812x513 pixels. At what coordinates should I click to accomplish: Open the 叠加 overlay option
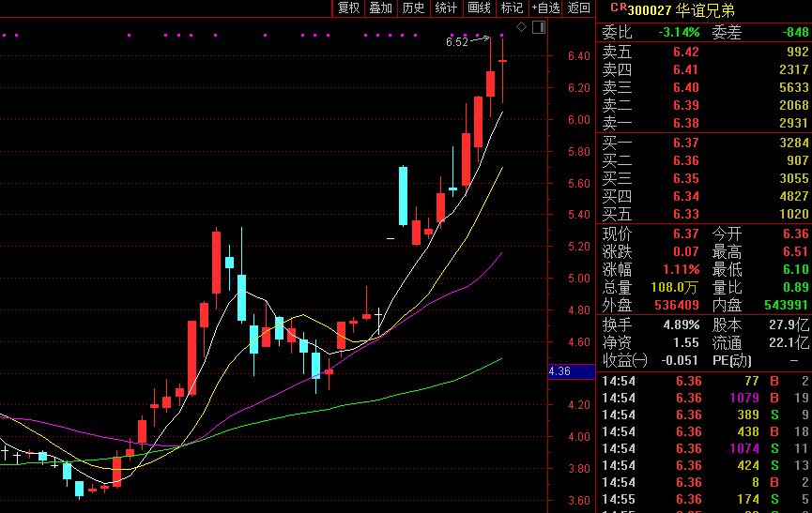(x=380, y=8)
